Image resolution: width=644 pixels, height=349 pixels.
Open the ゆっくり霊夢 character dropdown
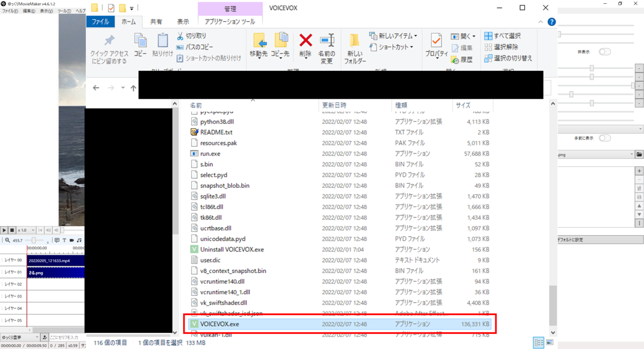tap(20, 337)
